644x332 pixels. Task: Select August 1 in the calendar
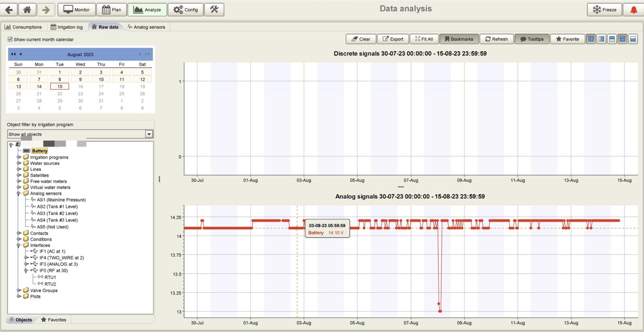pyautogui.click(x=60, y=72)
